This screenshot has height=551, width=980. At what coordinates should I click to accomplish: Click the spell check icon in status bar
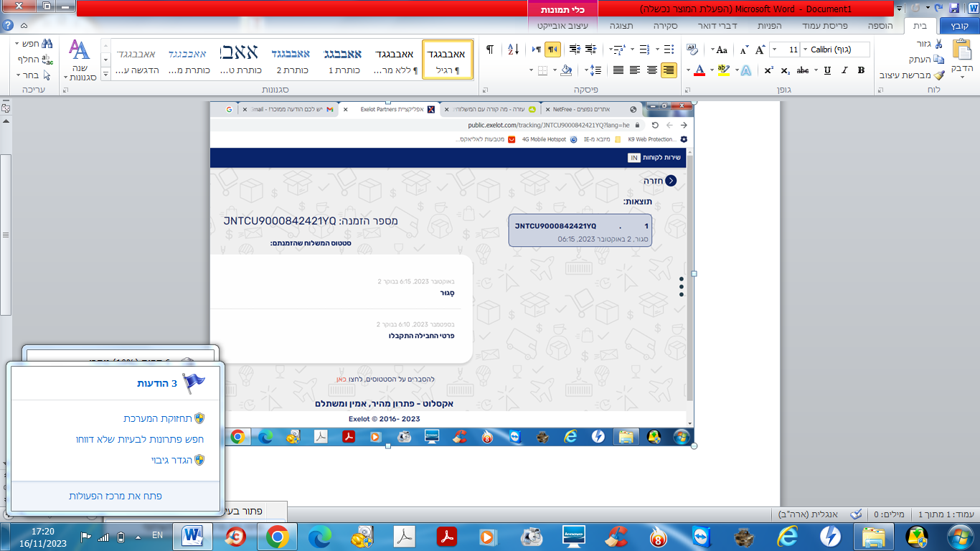tap(856, 514)
